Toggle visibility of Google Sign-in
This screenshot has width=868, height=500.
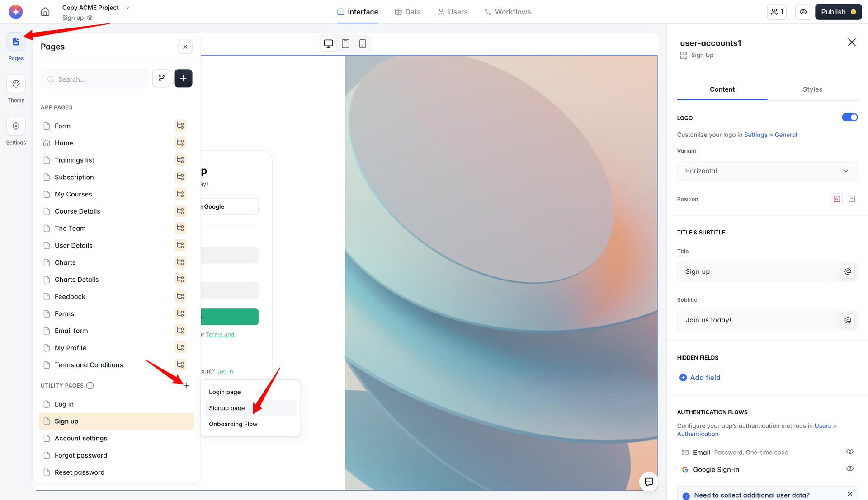[849, 469]
